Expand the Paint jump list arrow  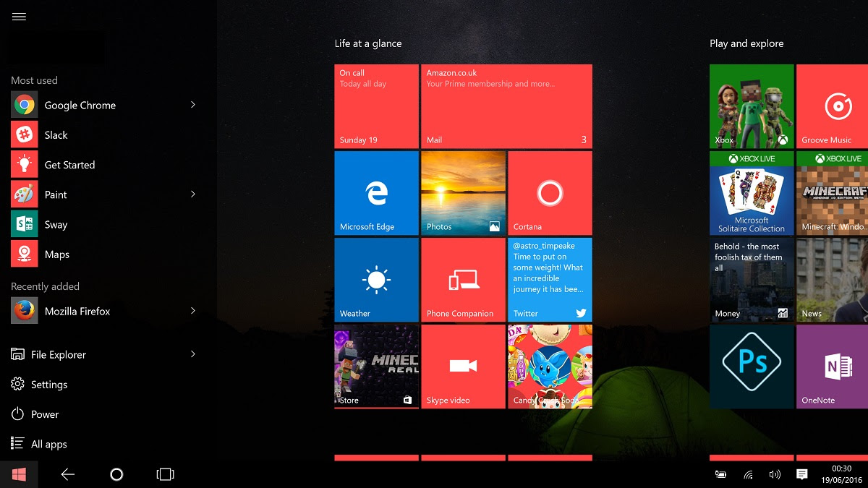coord(193,194)
